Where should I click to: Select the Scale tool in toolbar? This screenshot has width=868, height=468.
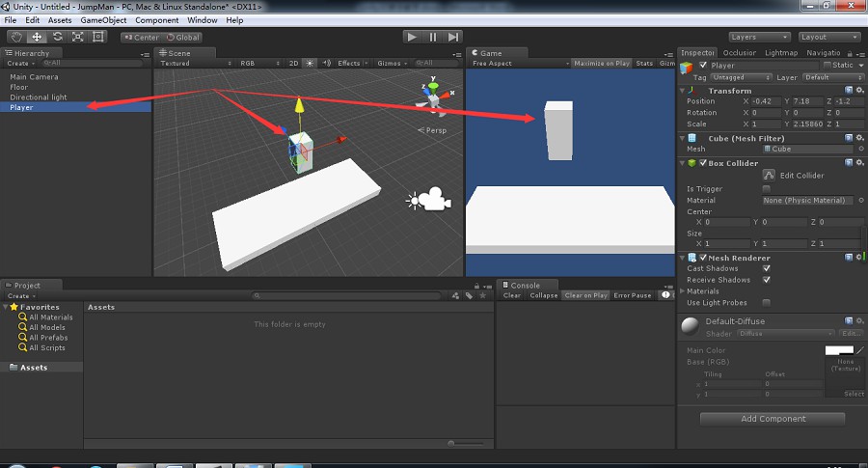[x=77, y=37]
